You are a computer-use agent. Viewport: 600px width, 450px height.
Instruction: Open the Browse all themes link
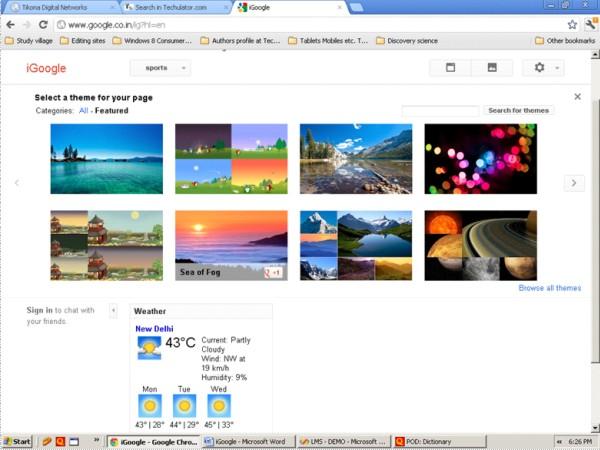click(x=549, y=288)
